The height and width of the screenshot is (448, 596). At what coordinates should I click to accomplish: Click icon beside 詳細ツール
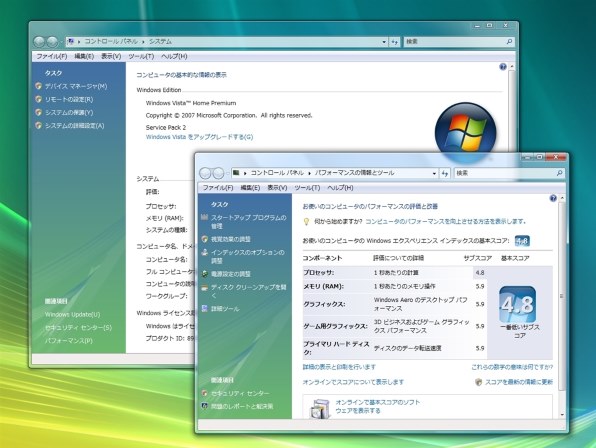pos(204,308)
